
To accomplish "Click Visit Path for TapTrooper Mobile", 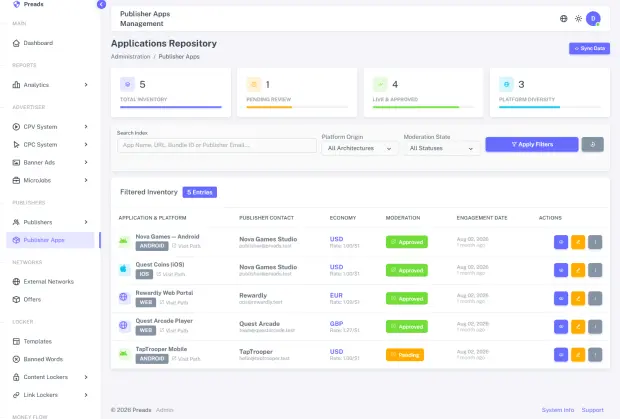I will tap(186, 359).
